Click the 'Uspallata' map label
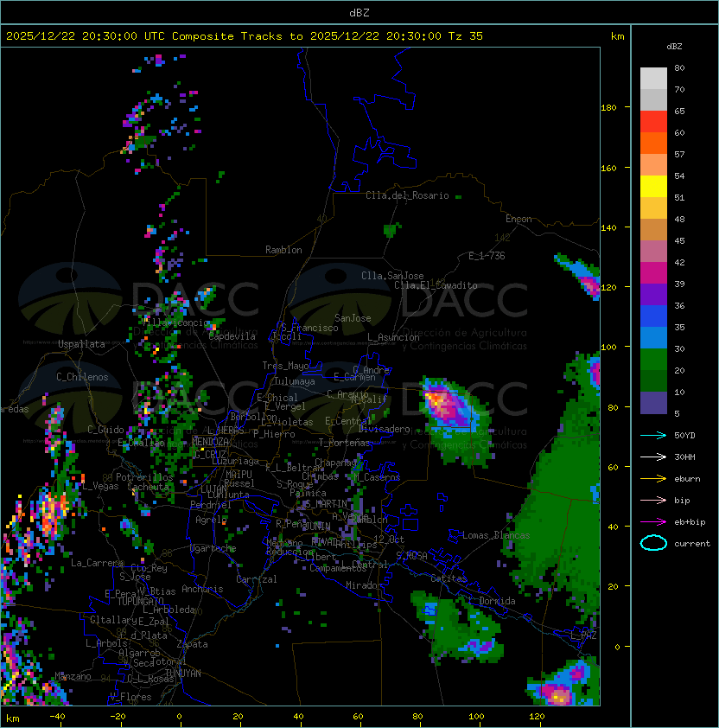The image size is (719, 728). point(81,344)
